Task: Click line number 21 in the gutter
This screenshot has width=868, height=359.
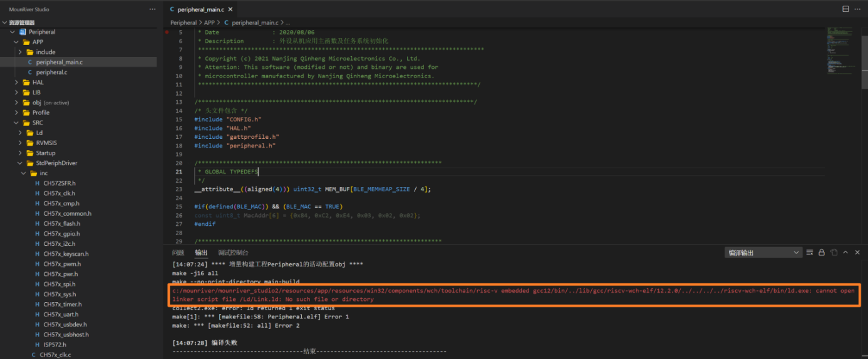Action: [179, 171]
